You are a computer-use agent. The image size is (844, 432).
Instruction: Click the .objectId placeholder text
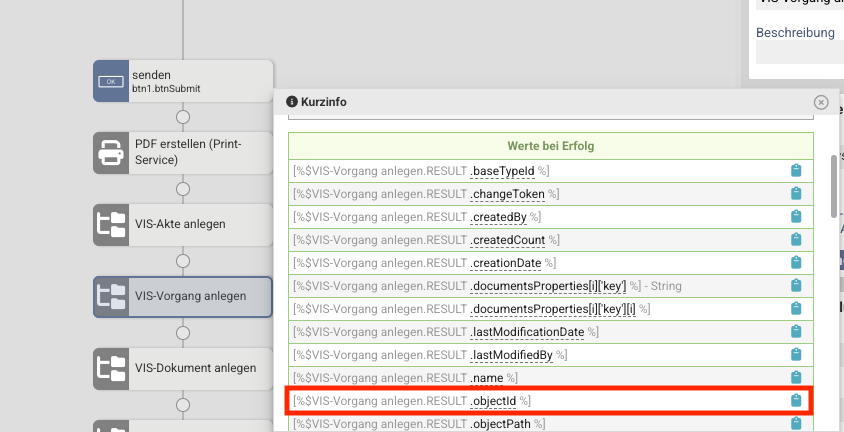(494, 401)
